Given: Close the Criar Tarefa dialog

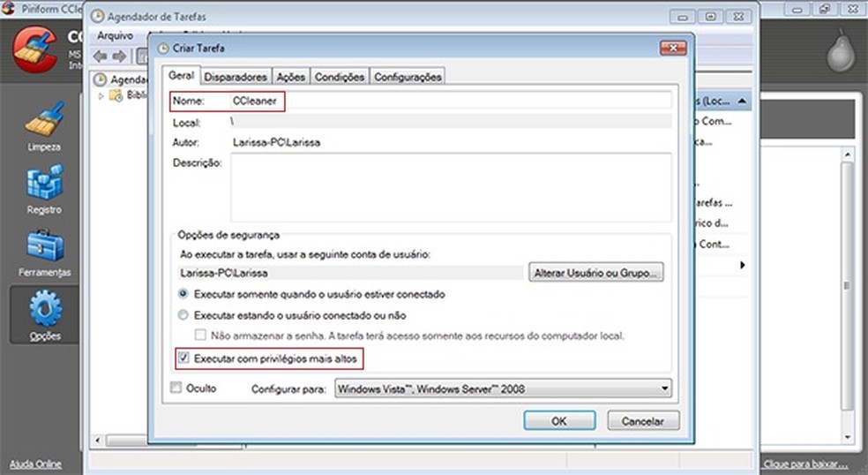Looking at the screenshot, I should 673,48.
